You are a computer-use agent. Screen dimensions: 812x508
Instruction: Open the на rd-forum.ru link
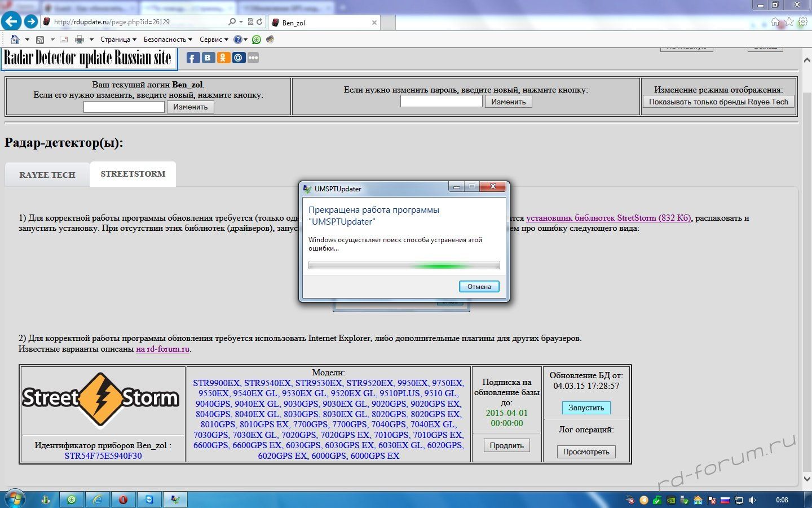coord(162,349)
